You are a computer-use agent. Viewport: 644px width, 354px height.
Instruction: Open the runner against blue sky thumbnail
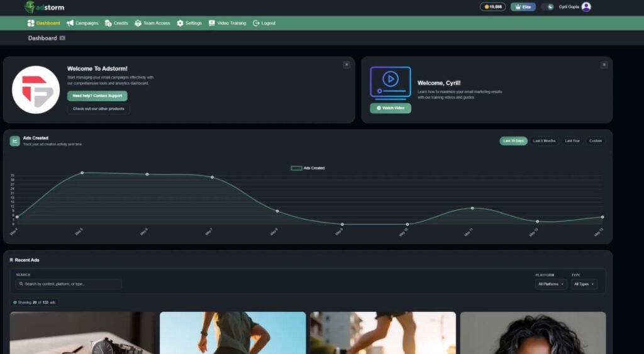(233, 333)
